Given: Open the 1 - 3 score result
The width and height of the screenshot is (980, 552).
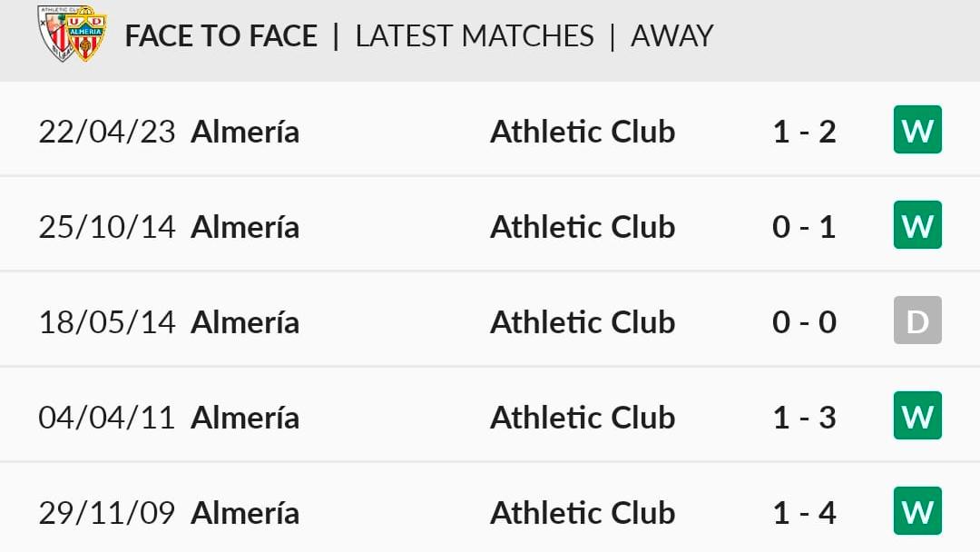Looking at the screenshot, I should [x=804, y=418].
